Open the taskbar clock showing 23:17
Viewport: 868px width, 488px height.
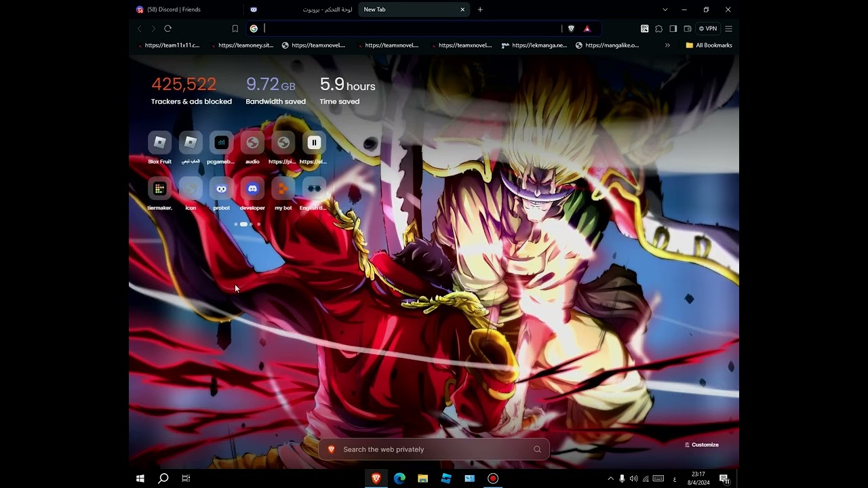pyautogui.click(x=698, y=479)
